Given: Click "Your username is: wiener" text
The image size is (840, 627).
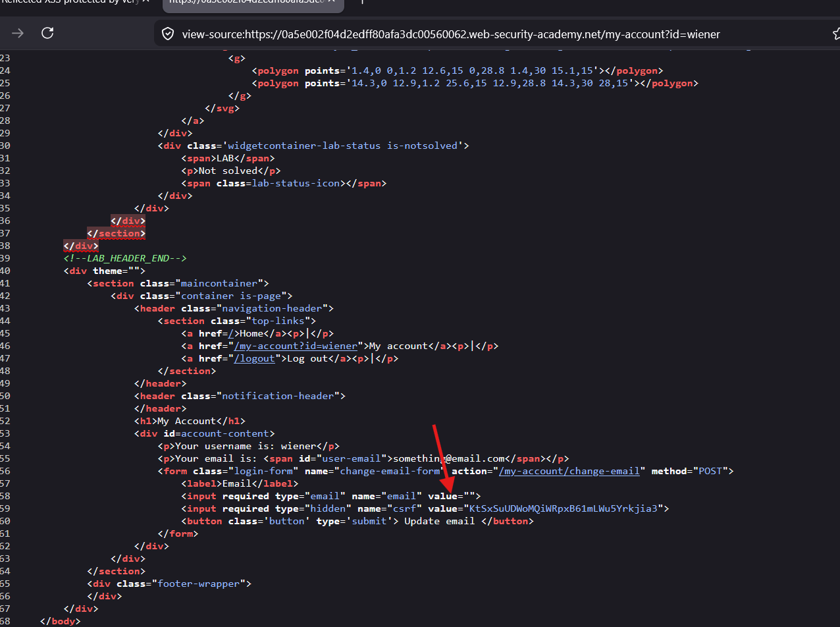Looking at the screenshot, I should 246,446.
